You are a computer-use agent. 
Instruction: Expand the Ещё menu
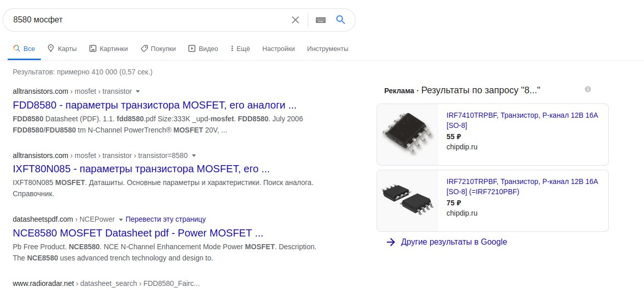coord(240,49)
